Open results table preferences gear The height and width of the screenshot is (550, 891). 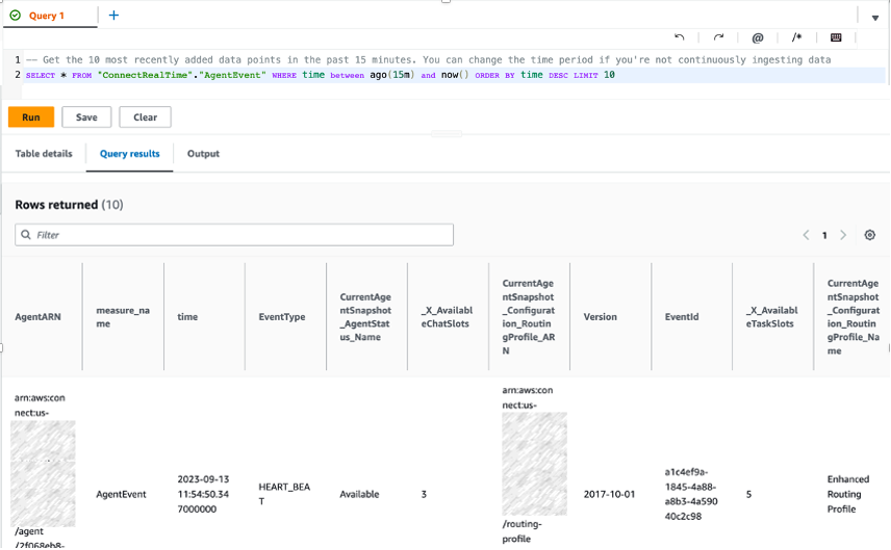(x=870, y=235)
